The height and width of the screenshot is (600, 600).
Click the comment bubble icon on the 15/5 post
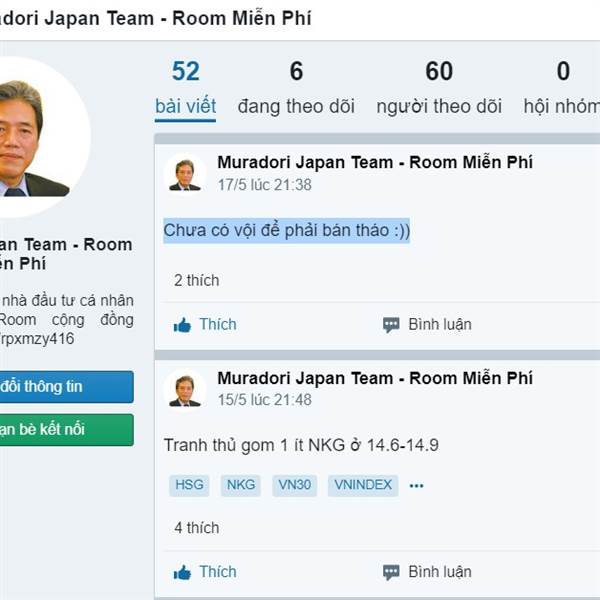coord(391,573)
